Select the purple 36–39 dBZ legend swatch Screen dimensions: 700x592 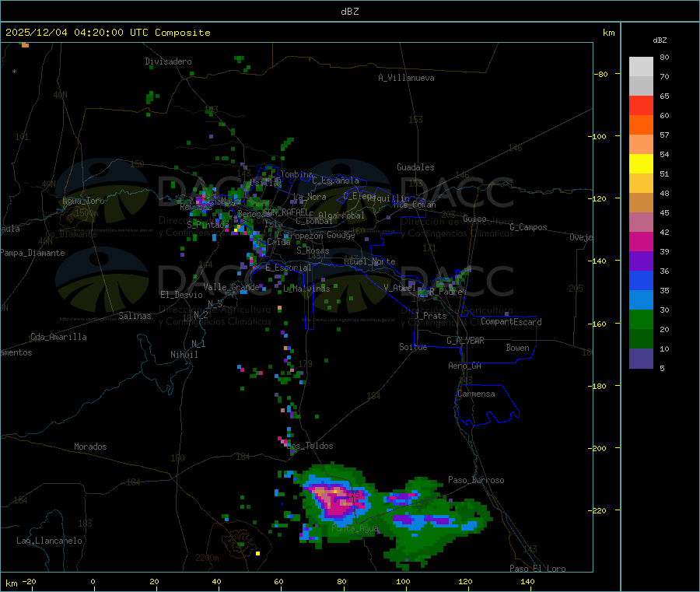[x=641, y=261]
